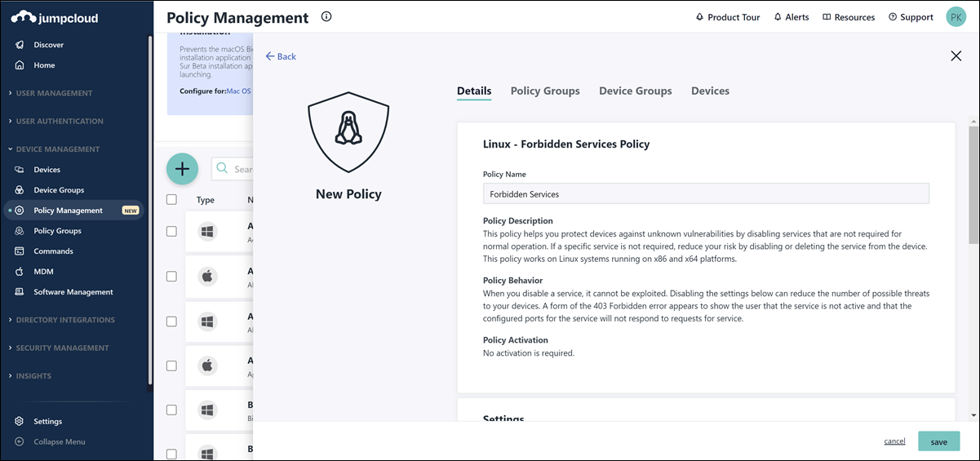Screen dimensions: 980x461
Task: Click the Policy Name input field
Action: click(706, 193)
